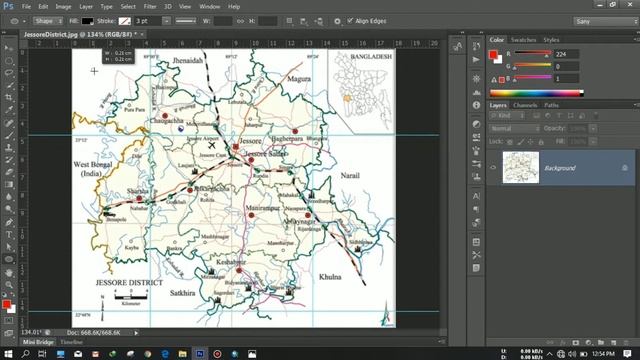Select the Magic Wand tool
Screen dimensions: 640x360
point(9,85)
